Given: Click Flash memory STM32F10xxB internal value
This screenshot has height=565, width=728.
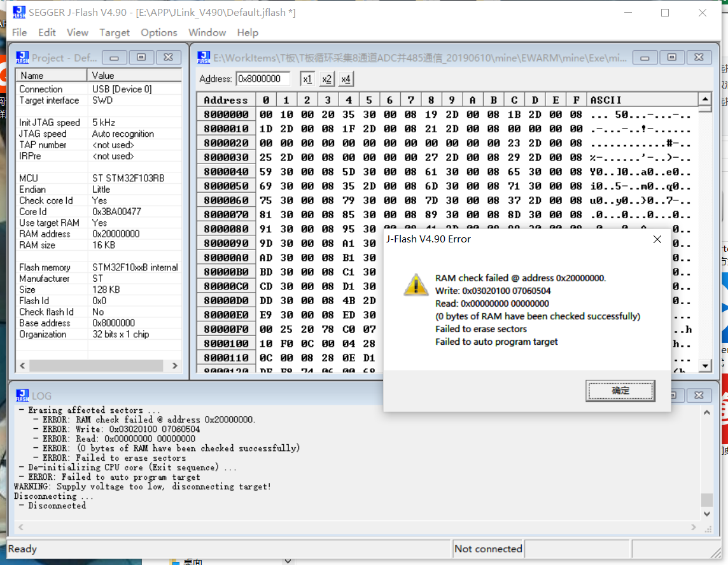Looking at the screenshot, I should click(135, 267).
